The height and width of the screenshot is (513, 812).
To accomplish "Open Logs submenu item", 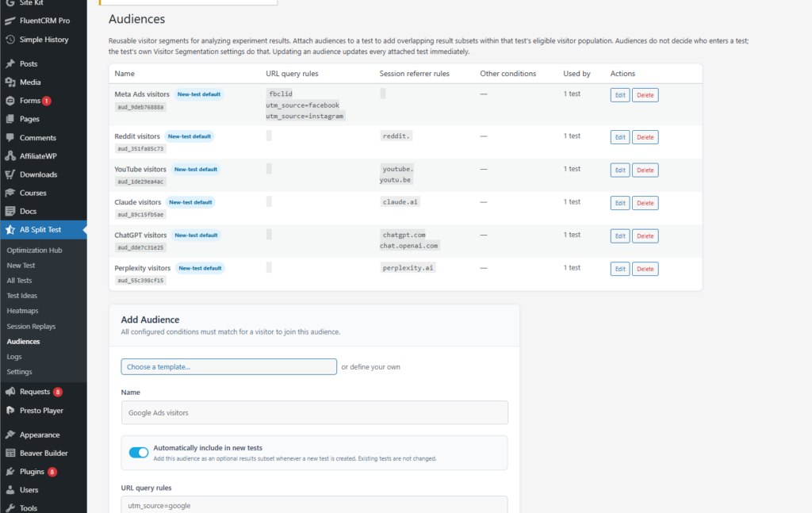I will (14, 357).
